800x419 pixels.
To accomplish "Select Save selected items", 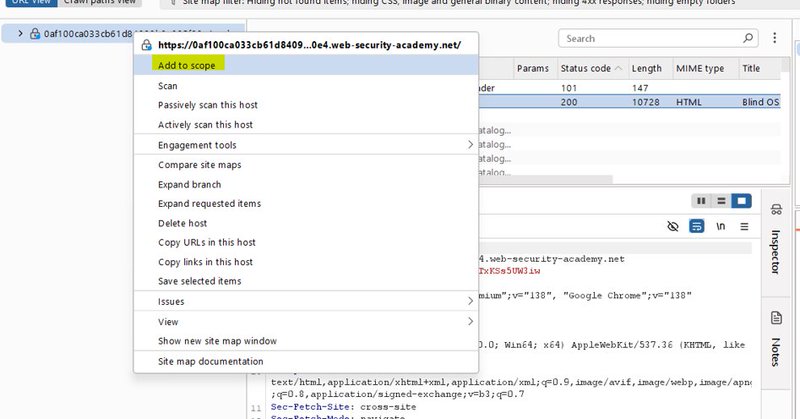I will [306, 281].
